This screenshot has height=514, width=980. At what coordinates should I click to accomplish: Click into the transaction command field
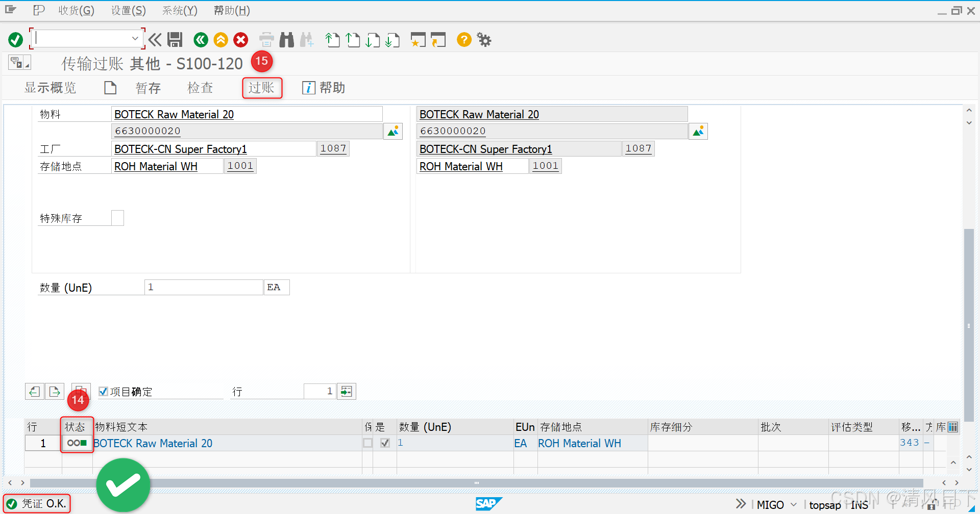[x=83, y=38]
